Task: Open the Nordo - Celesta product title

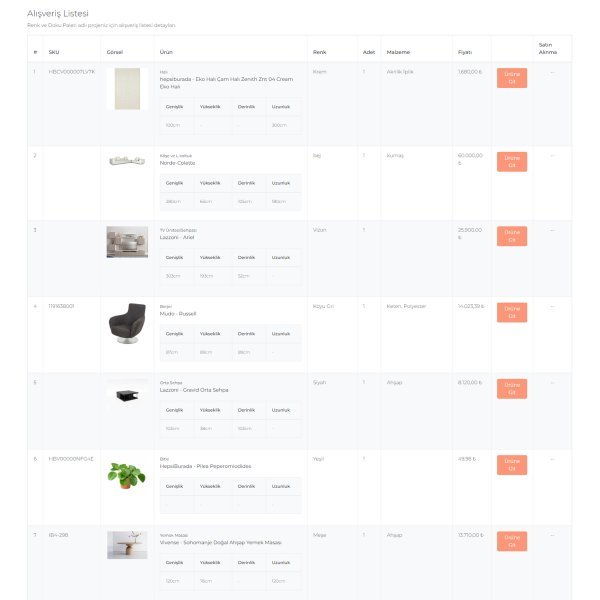Action: [178, 162]
